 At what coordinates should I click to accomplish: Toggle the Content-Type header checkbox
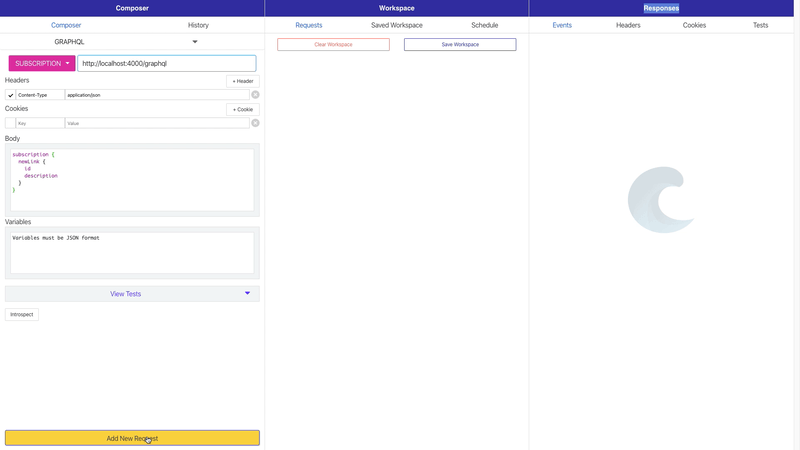(x=10, y=95)
